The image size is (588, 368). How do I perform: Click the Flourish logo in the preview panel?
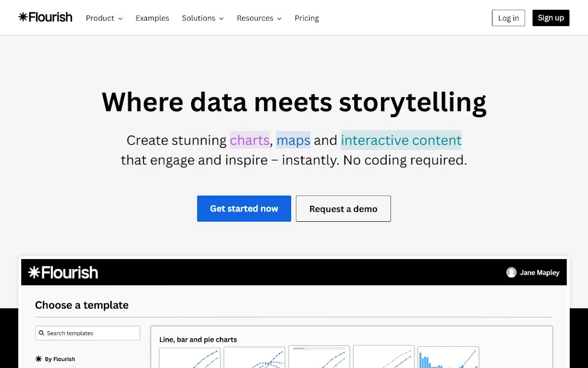click(x=63, y=272)
